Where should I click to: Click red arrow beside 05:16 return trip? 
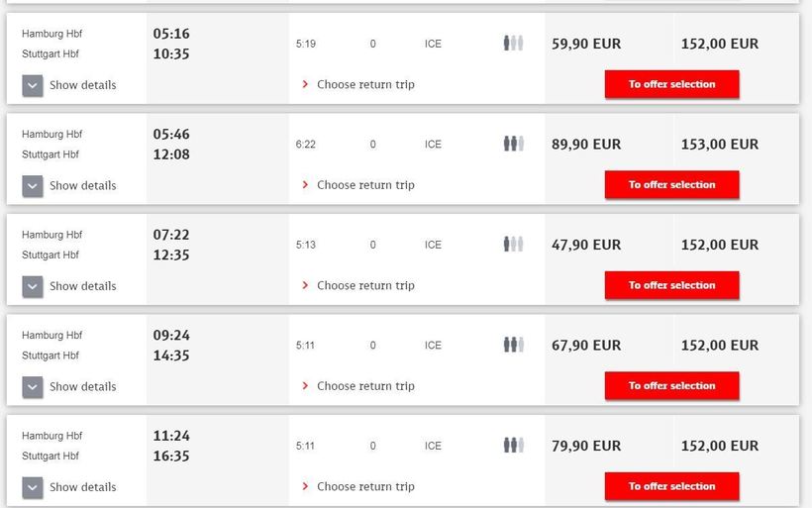pos(305,84)
